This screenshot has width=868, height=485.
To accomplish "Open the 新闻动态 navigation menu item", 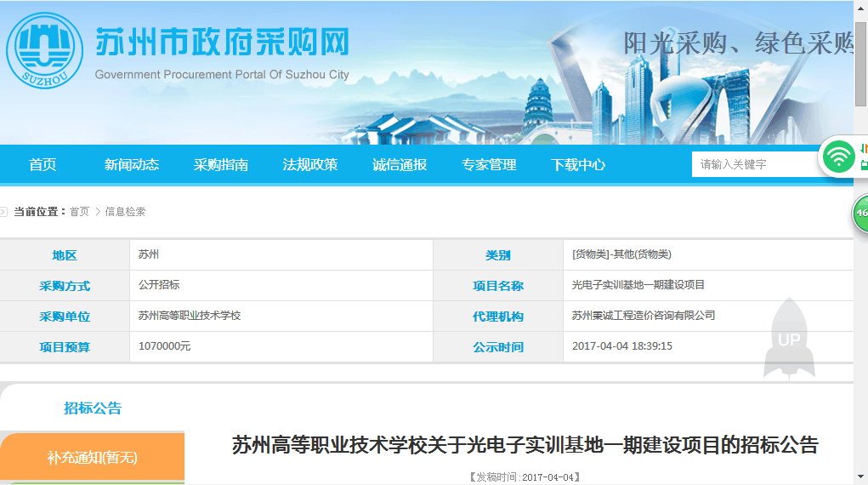I will click(x=132, y=164).
